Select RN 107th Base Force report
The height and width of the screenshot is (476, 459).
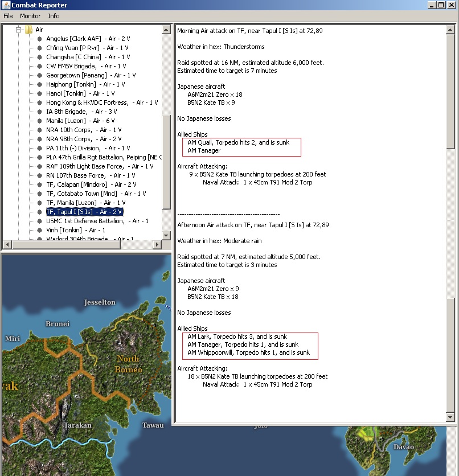pyautogui.click(x=91, y=175)
